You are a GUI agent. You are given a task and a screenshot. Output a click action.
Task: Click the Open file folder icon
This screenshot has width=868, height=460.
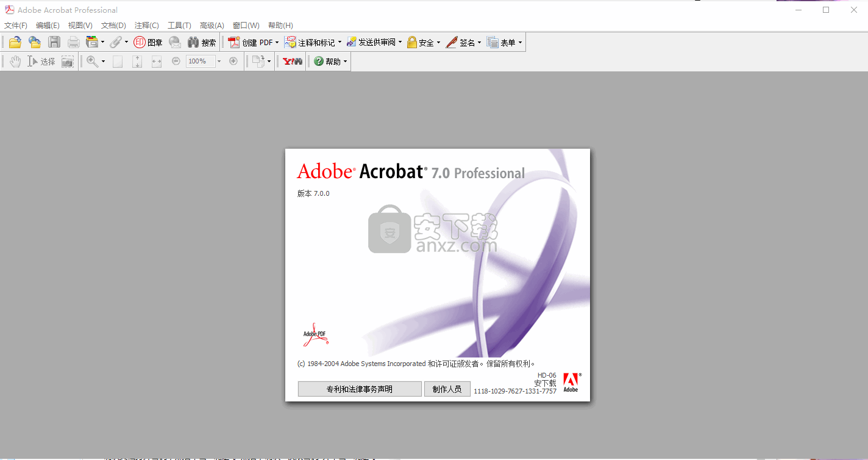(15, 42)
